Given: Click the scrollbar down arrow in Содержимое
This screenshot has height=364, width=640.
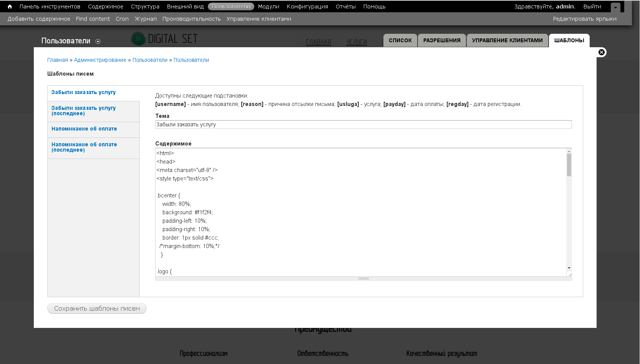Looking at the screenshot, I should 569,268.
